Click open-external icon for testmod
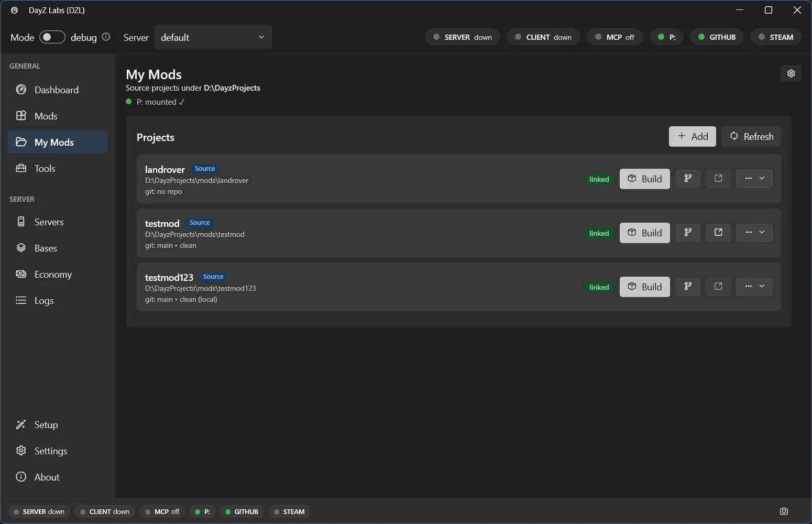 click(x=718, y=233)
